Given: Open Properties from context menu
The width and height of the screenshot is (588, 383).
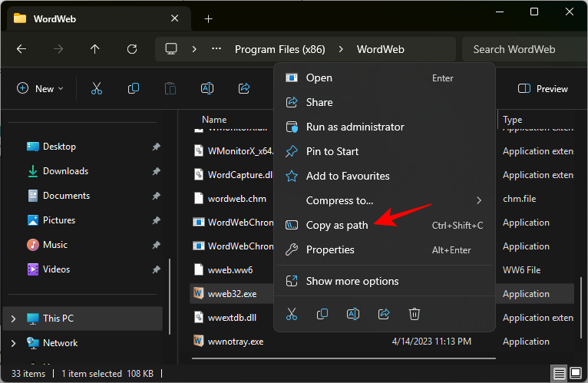Looking at the screenshot, I should (385, 249).
